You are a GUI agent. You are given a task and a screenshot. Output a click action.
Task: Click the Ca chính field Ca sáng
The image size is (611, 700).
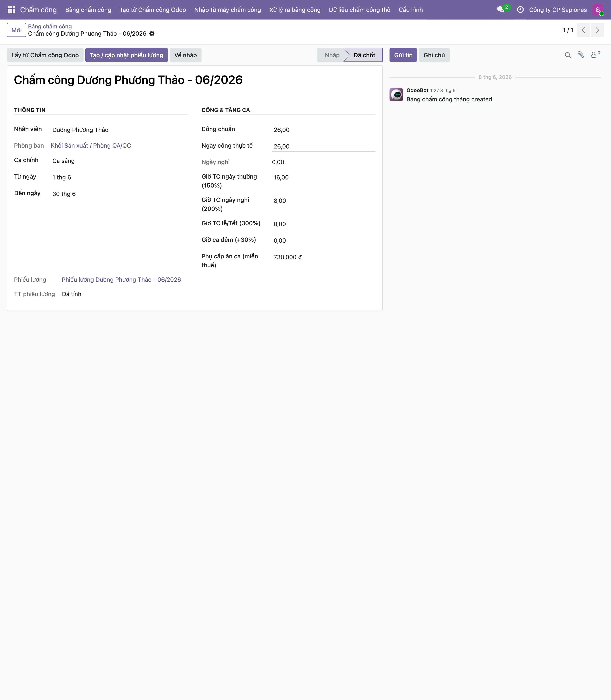(x=119, y=161)
